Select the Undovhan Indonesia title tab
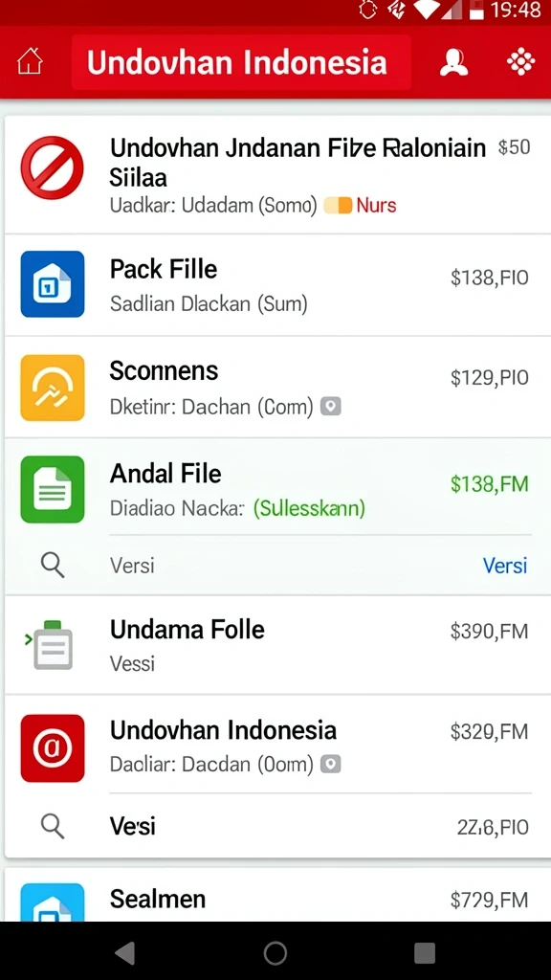The width and height of the screenshot is (551, 980). [241, 62]
